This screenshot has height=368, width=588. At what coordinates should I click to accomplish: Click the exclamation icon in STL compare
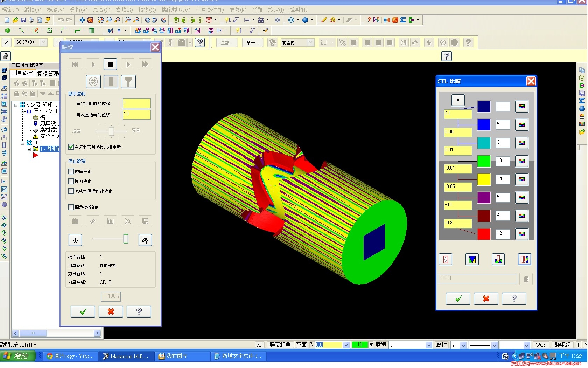pyautogui.click(x=458, y=100)
